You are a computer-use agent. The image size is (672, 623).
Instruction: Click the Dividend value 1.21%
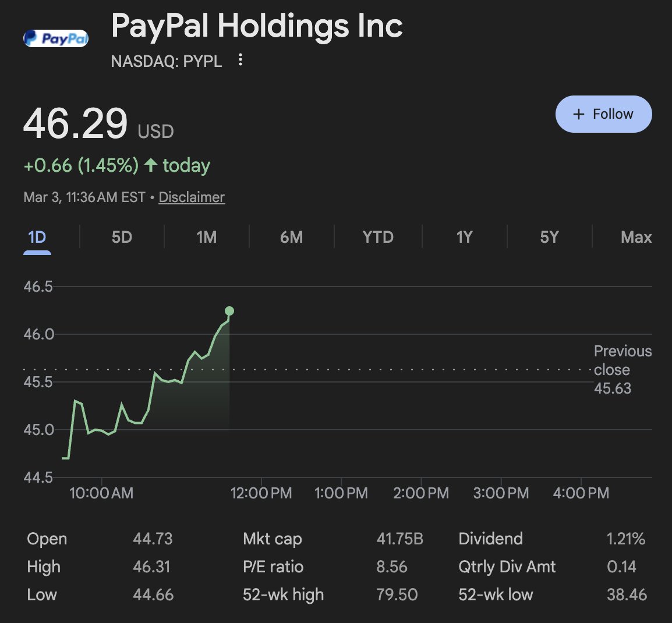click(x=626, y=539)
